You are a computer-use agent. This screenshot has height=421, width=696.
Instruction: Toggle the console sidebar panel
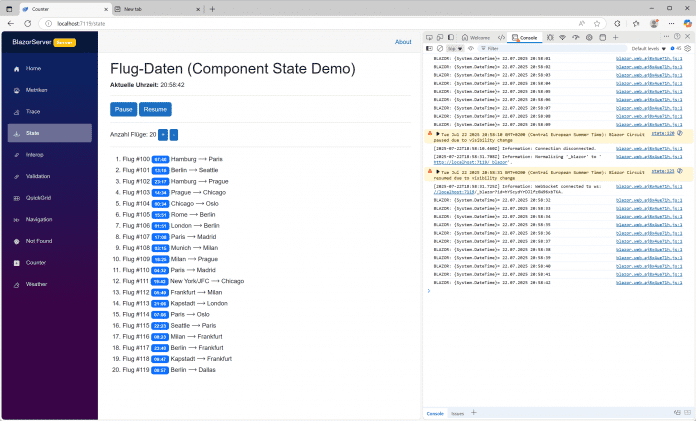pyautogui.click(x=429, y=48)
